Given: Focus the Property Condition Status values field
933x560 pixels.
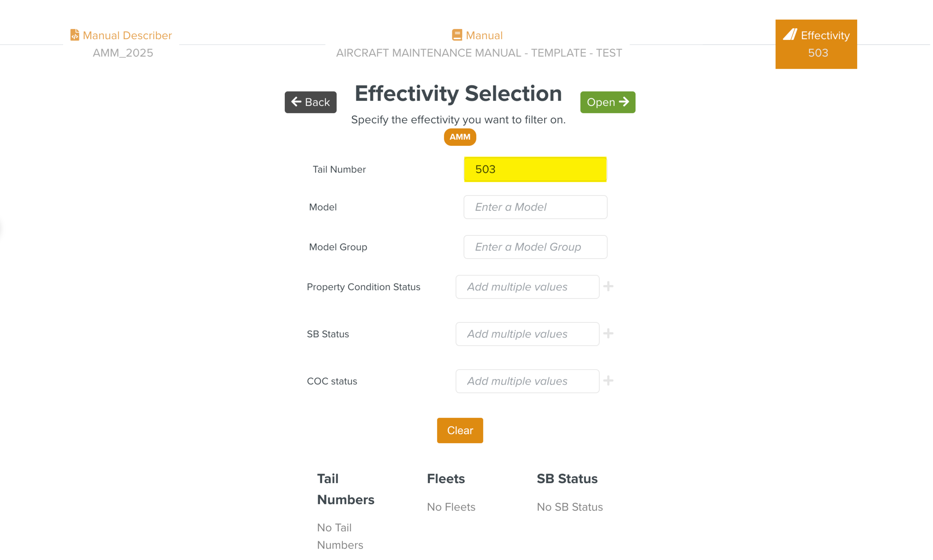Looking at the screenshot, I should [527, 287].
